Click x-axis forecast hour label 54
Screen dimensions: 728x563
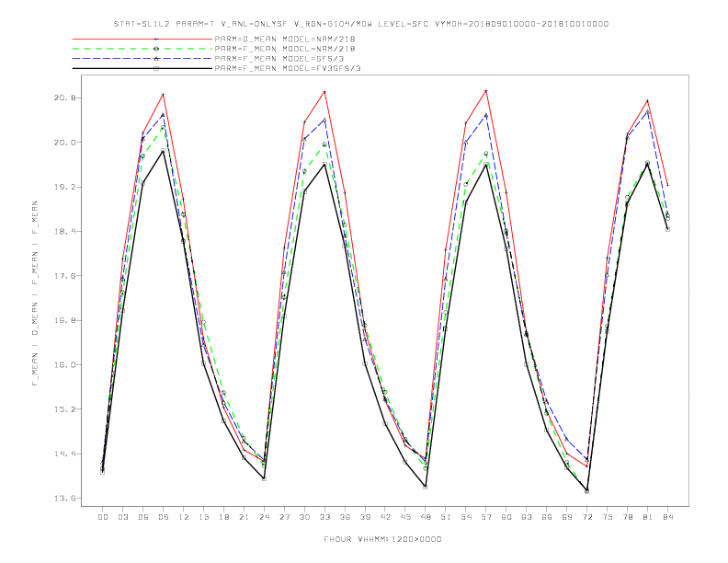point(466,517)
